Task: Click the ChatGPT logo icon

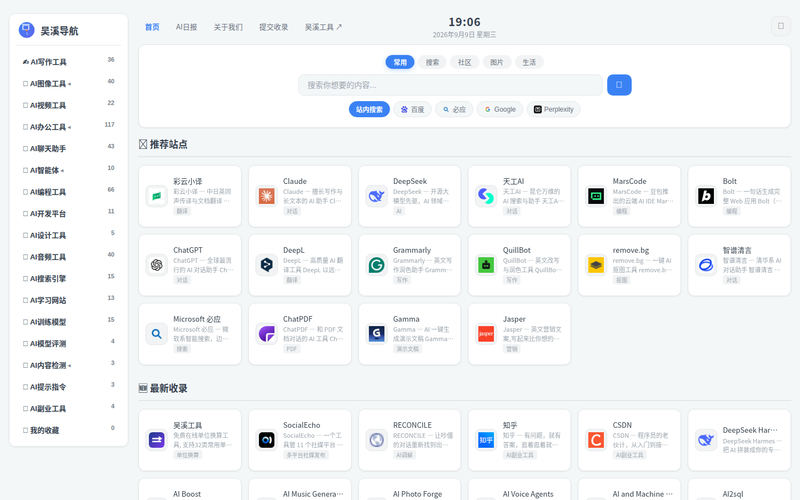Action: click(157, 265)
